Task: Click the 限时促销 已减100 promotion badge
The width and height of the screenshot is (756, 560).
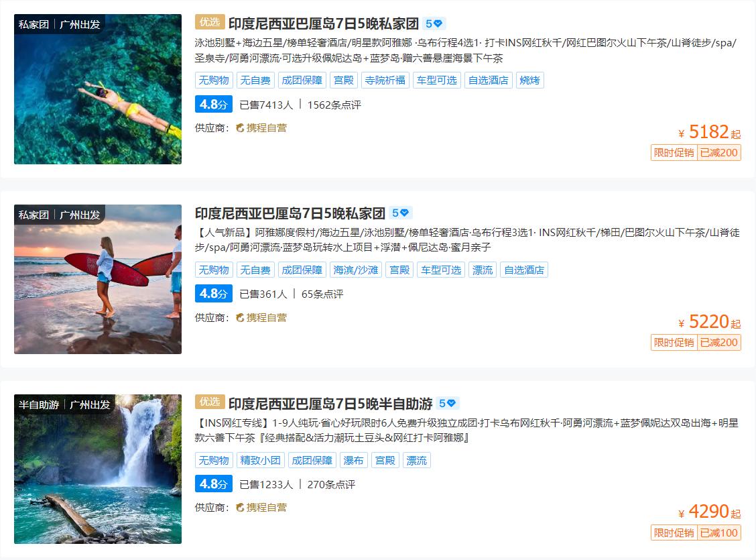Action: 696,533
